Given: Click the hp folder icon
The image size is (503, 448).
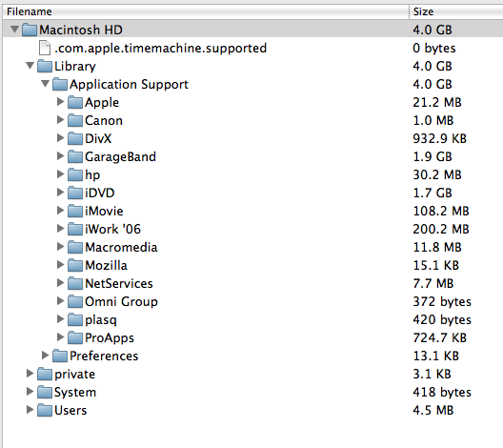Looking at the screenshot, I should [75, 174].
